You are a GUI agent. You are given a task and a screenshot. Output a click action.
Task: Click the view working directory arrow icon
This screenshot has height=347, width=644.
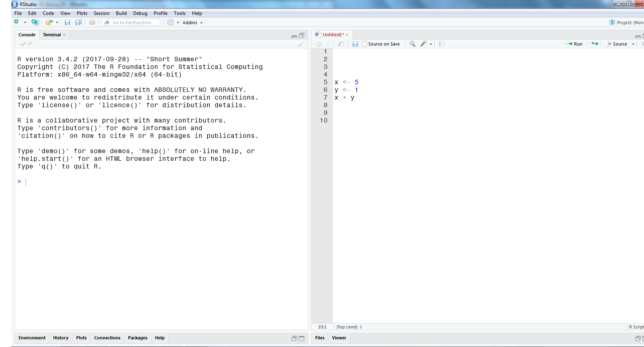coord(30,44)
